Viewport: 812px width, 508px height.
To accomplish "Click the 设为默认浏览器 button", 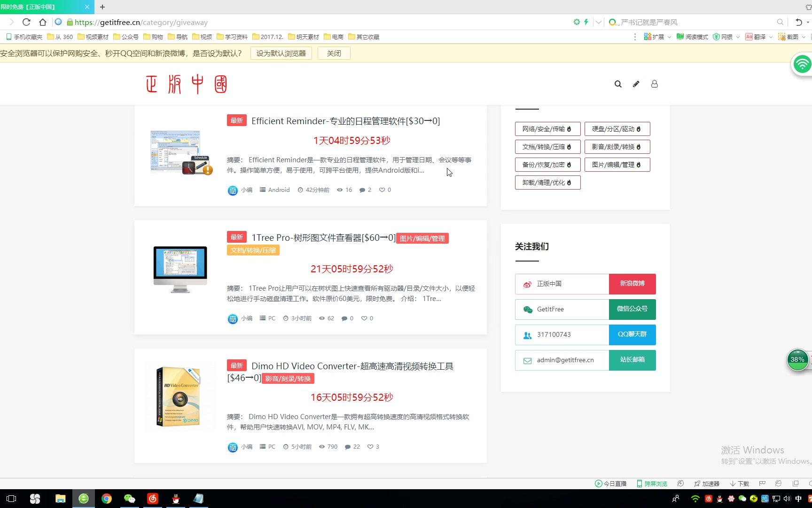I will 281,53.
